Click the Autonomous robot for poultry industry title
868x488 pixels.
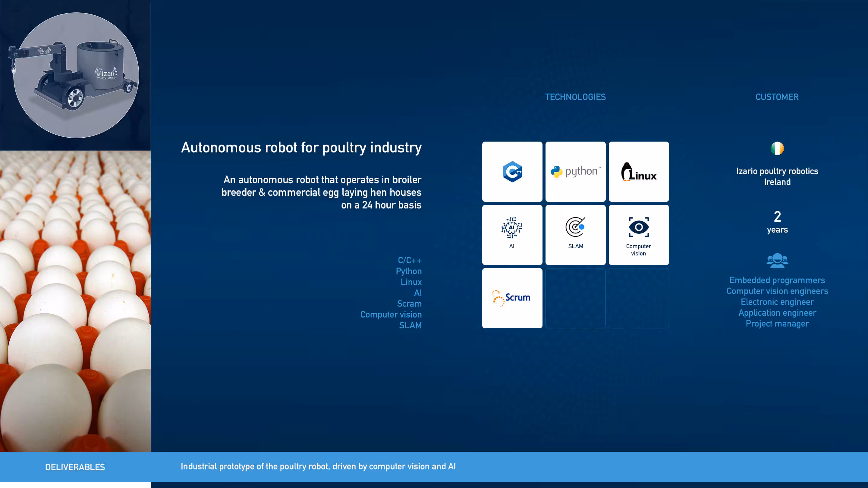[301, 148]
